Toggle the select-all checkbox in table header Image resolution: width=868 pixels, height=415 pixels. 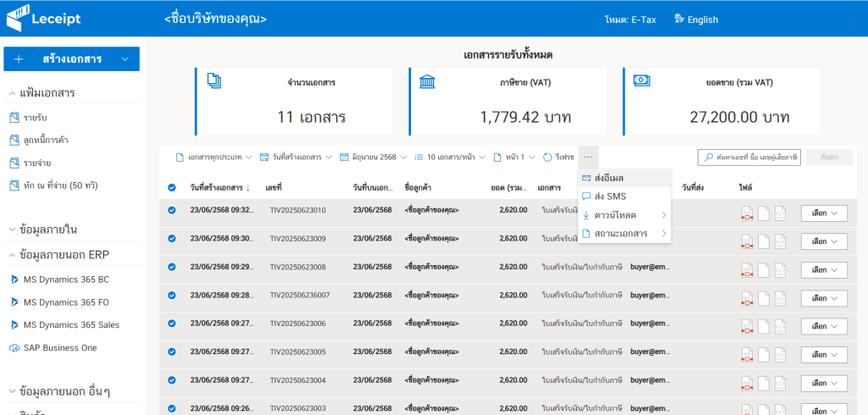pos(171,187)
